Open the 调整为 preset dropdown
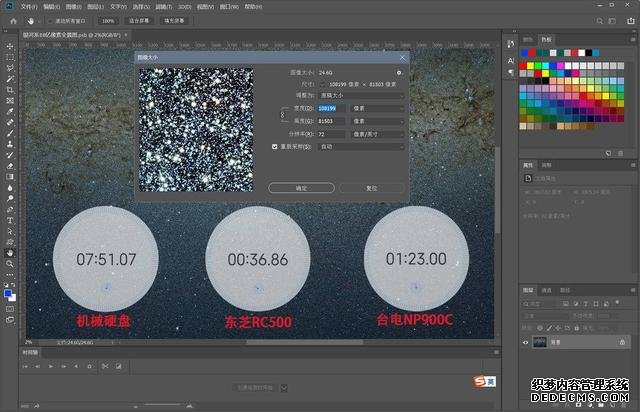The image size is (640, 412). [x=361, y=95]
